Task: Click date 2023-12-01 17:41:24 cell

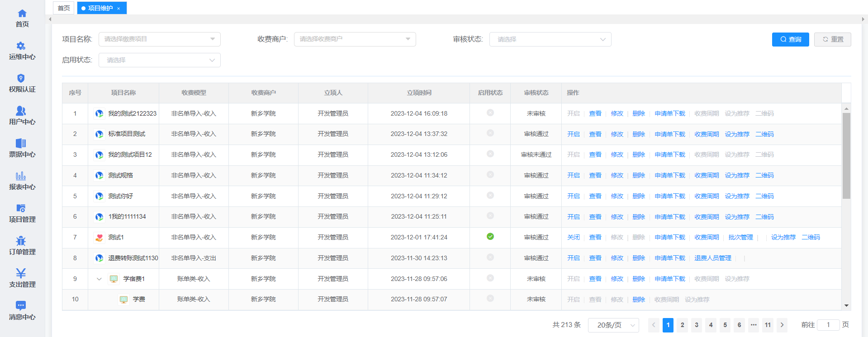Action: coord(419,237)
